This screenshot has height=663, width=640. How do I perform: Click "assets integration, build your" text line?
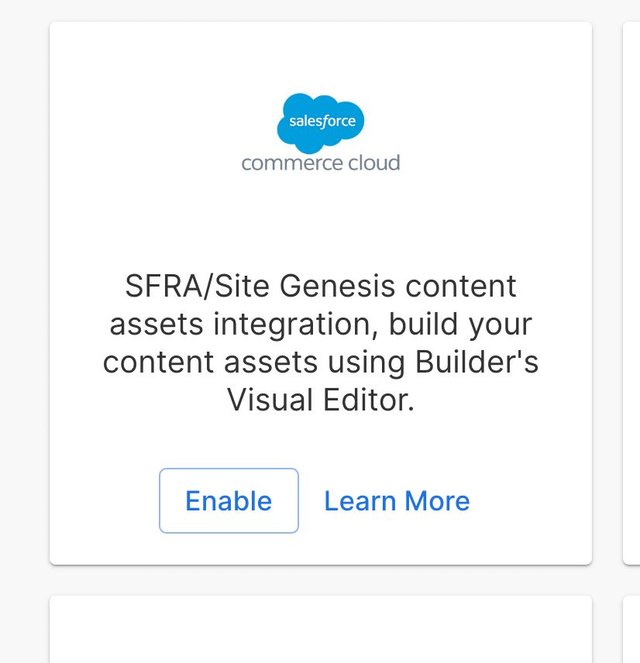pos(320,325)
